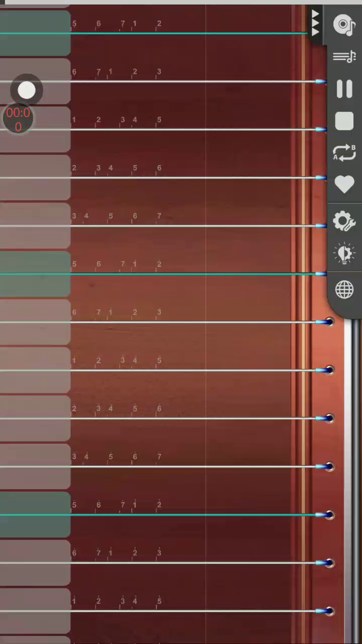Click the tuning peg on the bottom white string
The image size is (362, 644).
click(329, 611)
